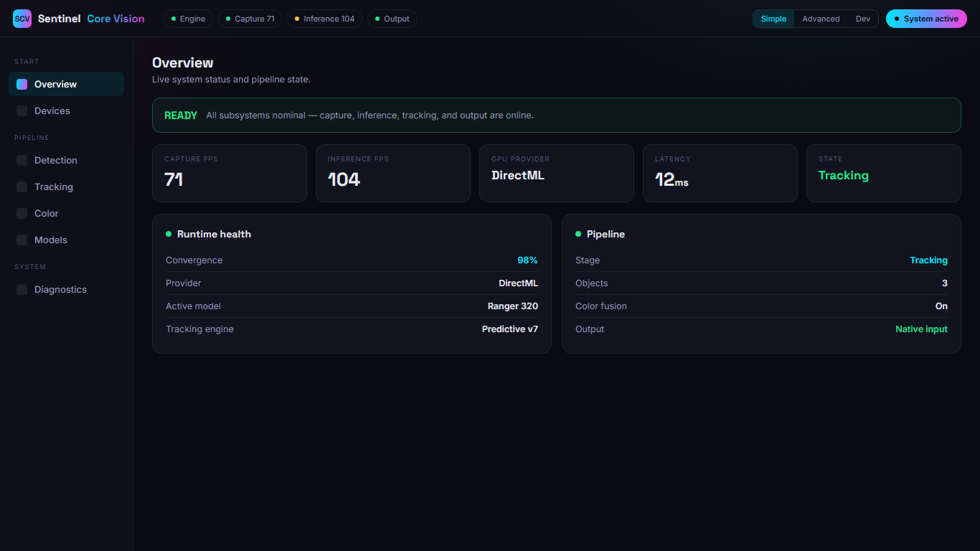The width and height of the screenshot is (980, 551).
Task: Click the Sentinel Core Vision title
Action: [91, 19]
